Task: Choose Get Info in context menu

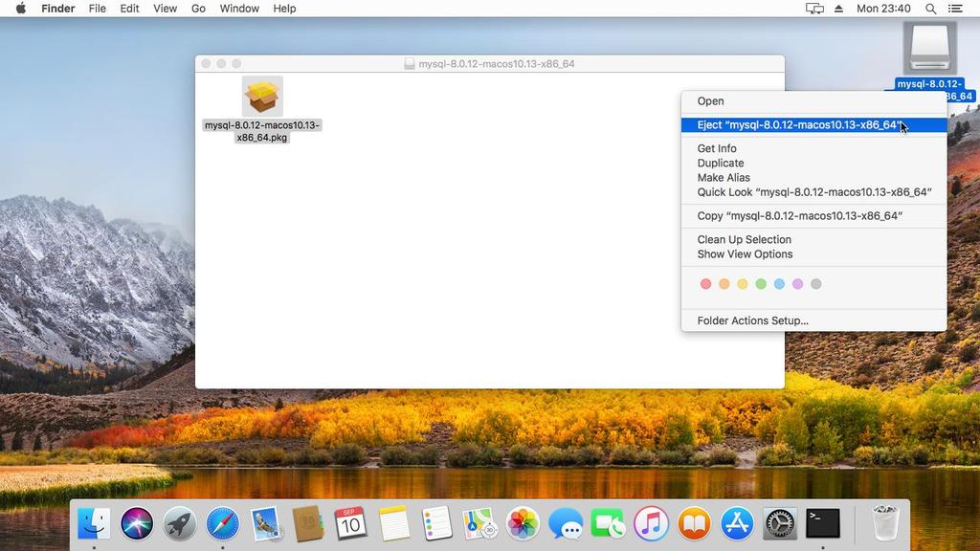Action: (x=813, y=148)
